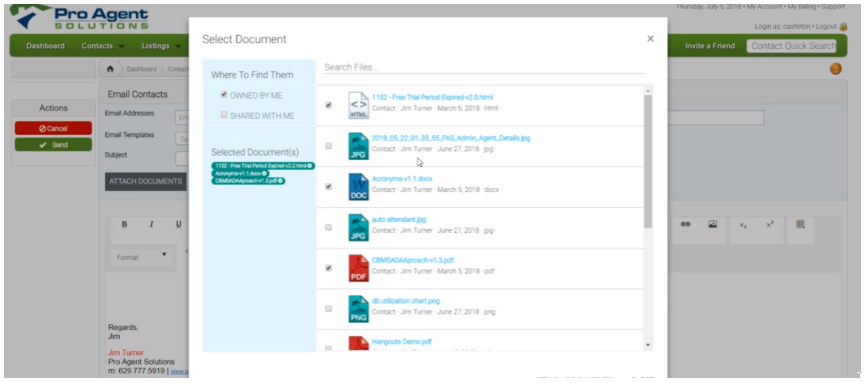868x383 pixels.
Task: Click the DOC icon for Acronyms-v1.1.docx
Action: coord(359,187)
